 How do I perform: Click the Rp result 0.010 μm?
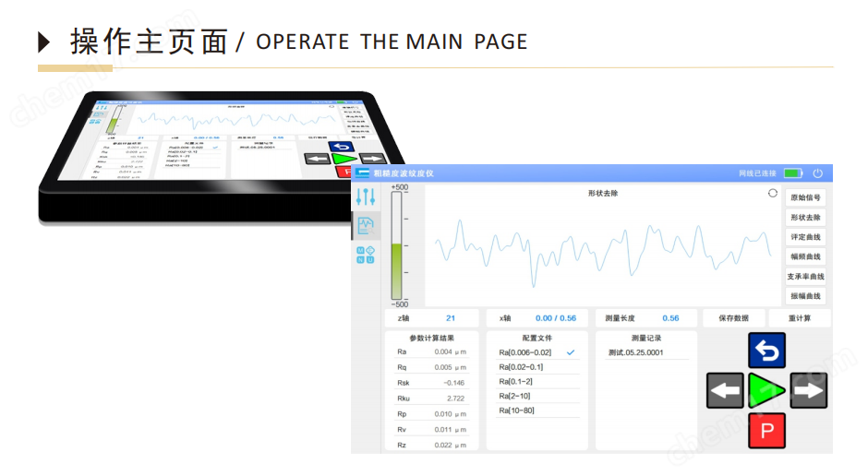(x=450, y=414)
